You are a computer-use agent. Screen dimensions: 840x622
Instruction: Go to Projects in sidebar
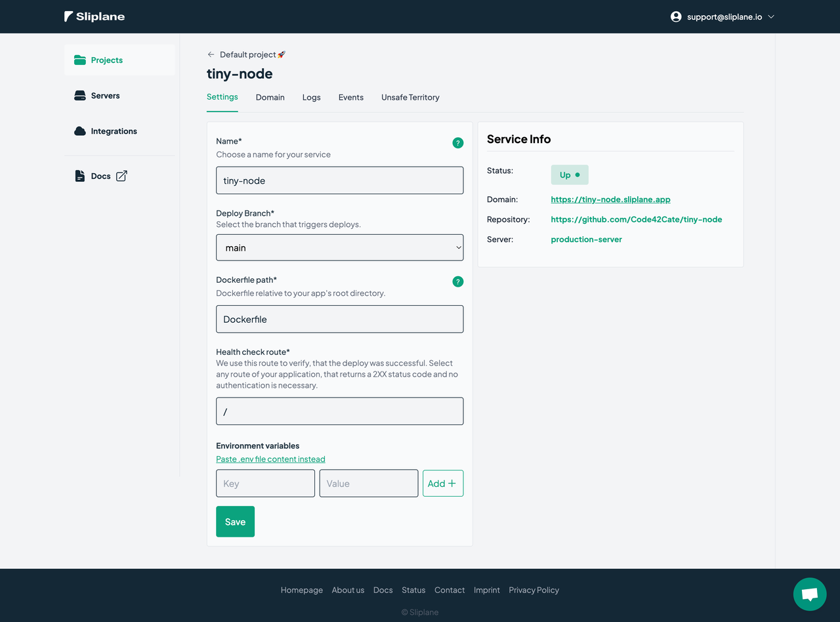pyautogui.click(x=119, y=60)
